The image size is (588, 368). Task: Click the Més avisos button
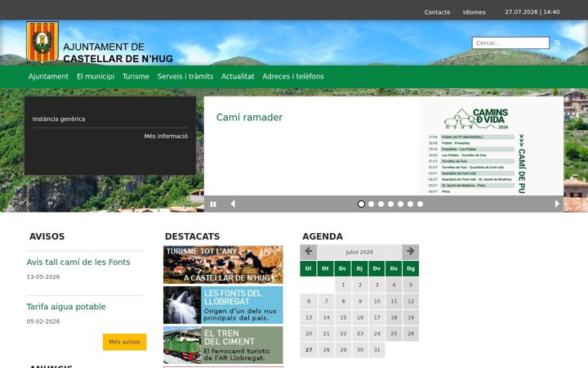[124, 342]
